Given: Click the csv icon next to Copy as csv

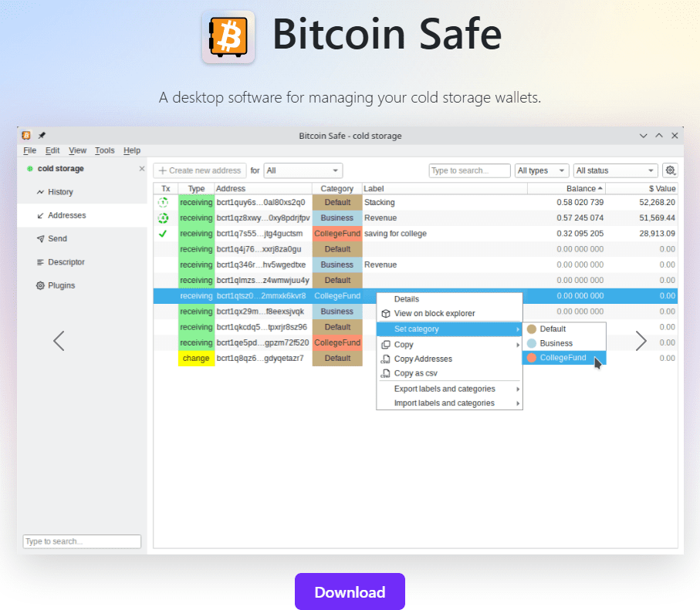Looking at the screenshot, I should 384,373.
